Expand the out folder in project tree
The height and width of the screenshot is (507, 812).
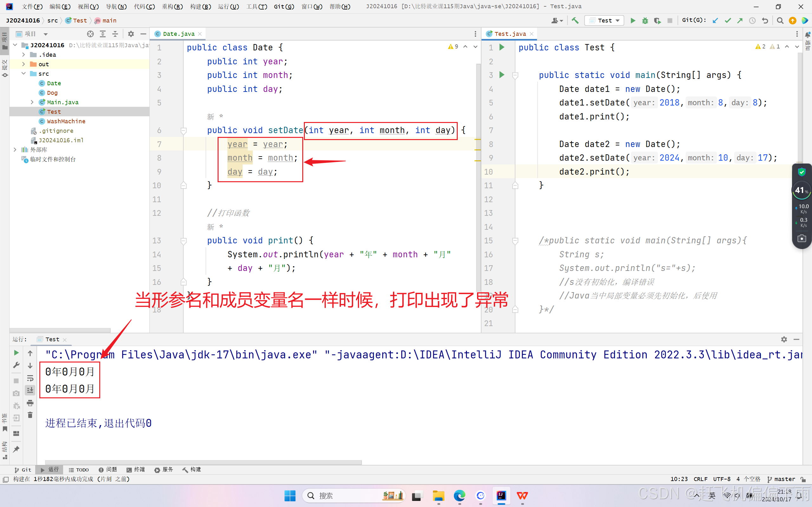(x=23, y=64)
